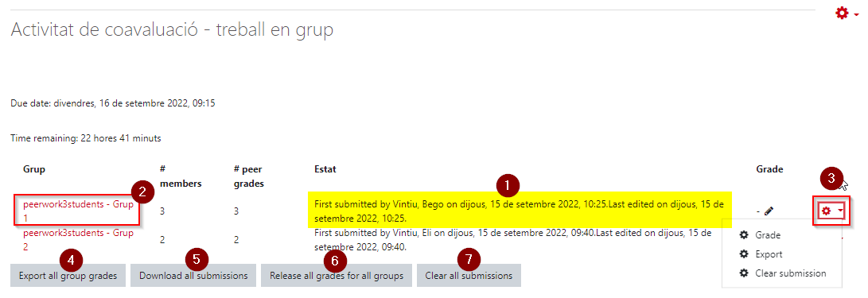Click Export all group grades button
Image resolution: width=868 pixels, height=298 pixels.
tap(68, 275)
